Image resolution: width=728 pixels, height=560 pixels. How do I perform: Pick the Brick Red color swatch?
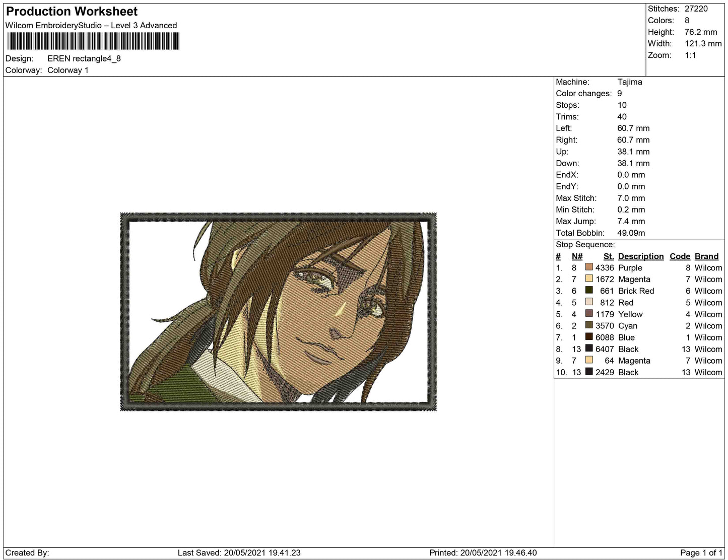(x=588, y=290)
